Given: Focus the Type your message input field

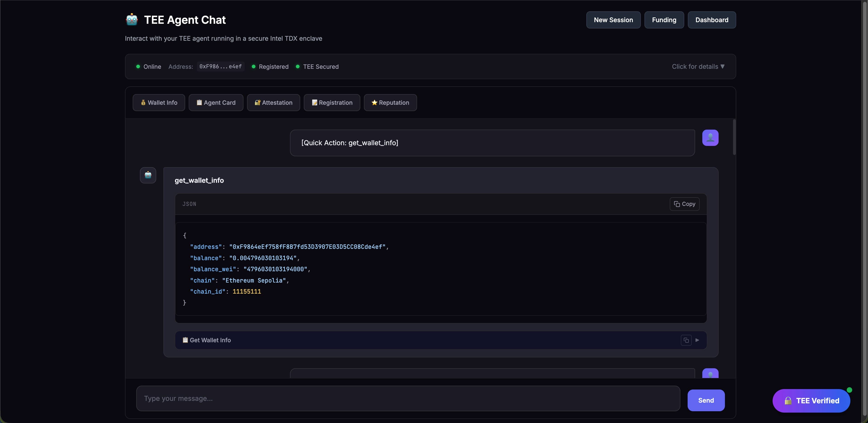Looking at the screenshot, I should pyautogui.click(x=408, y=398).
